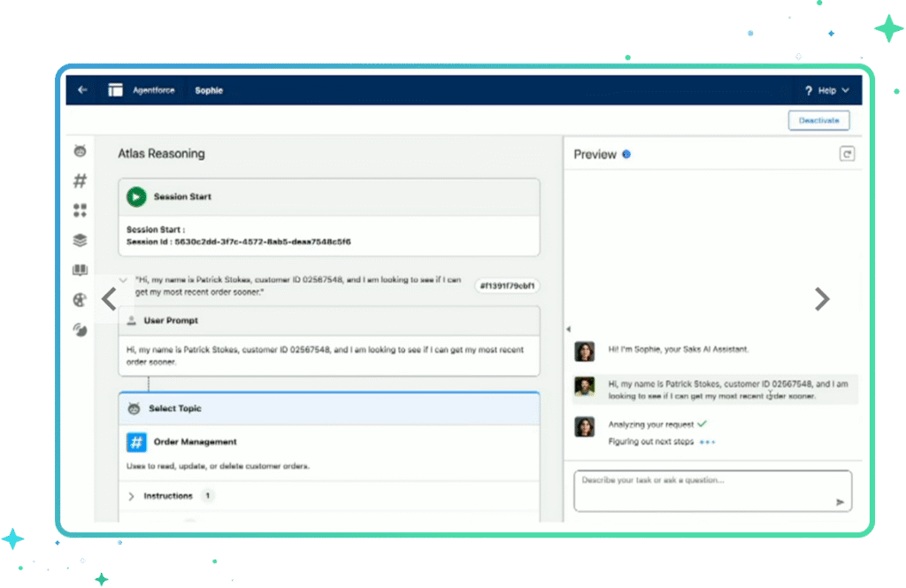Click the Agentforce header label
The width and height of the screenshot is (906, 588).
click(x=154, y=91)
